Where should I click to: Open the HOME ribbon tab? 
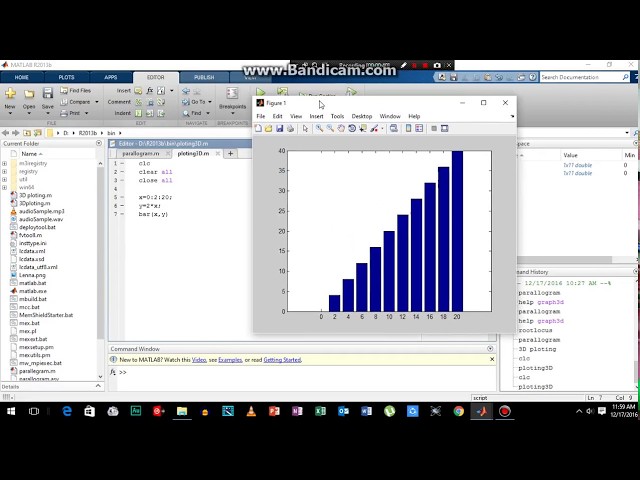pyautogui.click(x=22, y=77)
